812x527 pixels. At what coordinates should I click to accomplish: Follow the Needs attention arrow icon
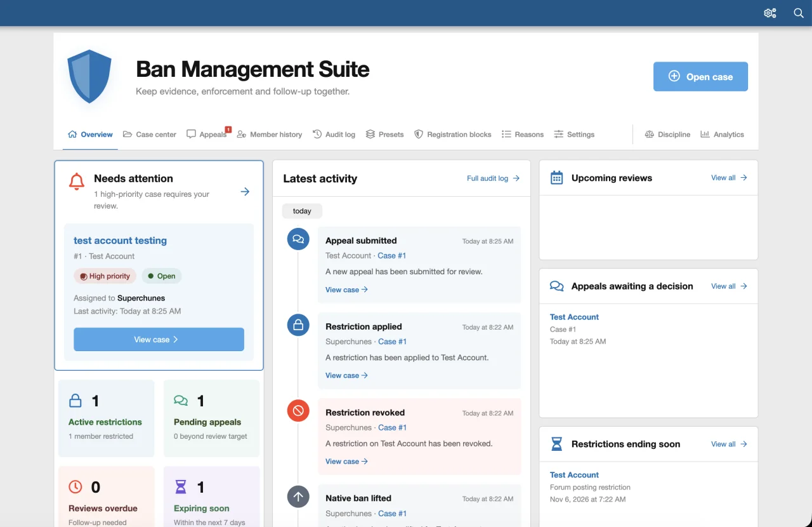click(245, 191)
